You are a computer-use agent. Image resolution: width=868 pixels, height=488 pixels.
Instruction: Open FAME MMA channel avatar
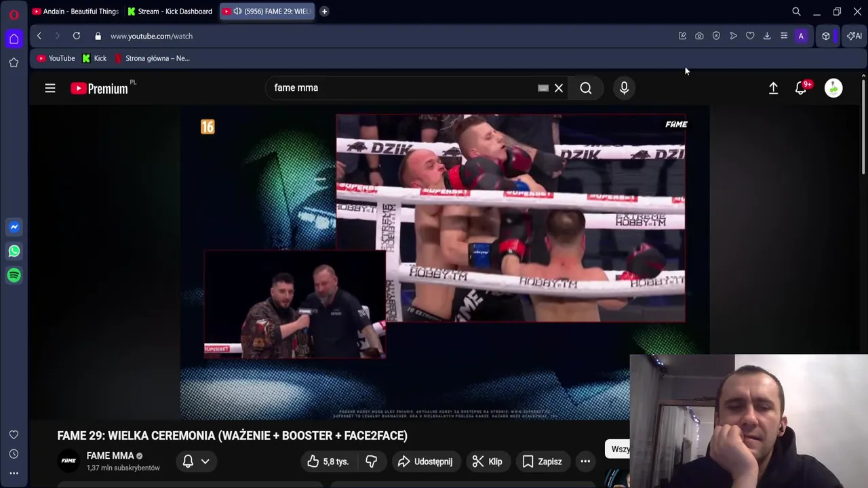68,461
